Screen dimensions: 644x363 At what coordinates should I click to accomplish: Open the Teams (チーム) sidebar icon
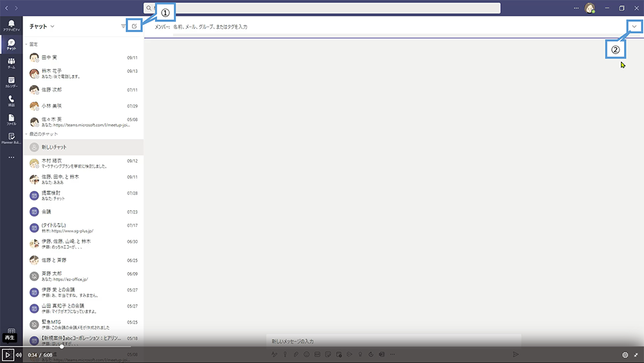[11, 63]
